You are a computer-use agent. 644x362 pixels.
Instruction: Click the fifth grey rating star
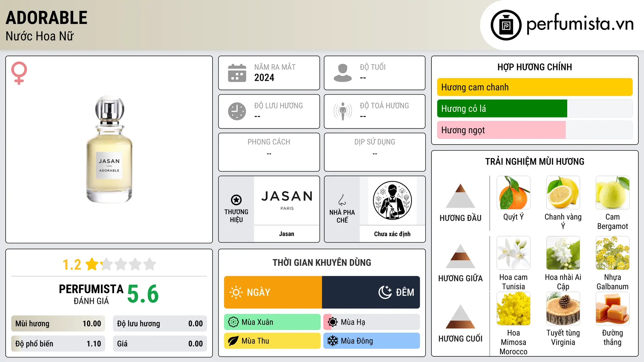click(x=150, y=264)
